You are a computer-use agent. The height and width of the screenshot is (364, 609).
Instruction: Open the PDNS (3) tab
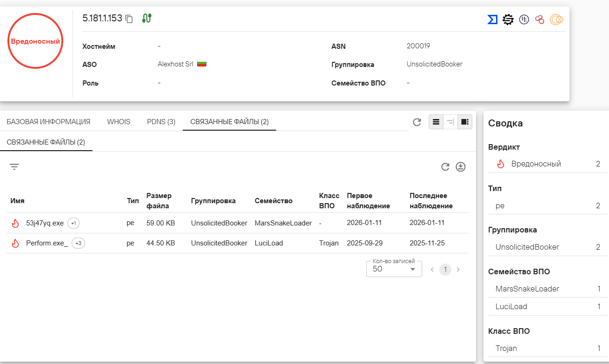(x=161, y=122)
